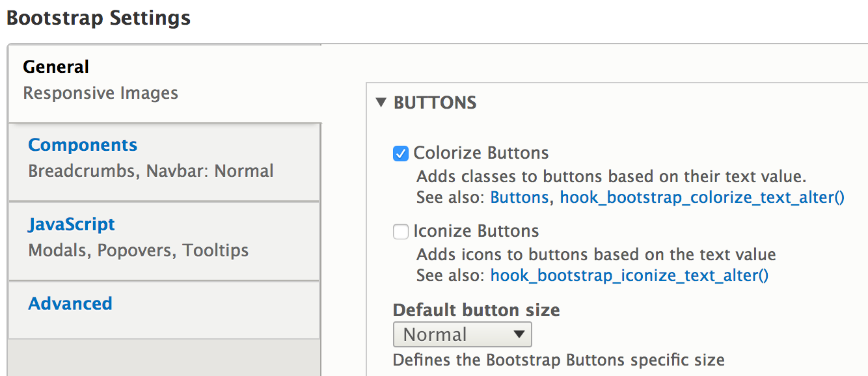Switch to the Components vertical tab
This screenshot has height=376, width=868.
83,145
